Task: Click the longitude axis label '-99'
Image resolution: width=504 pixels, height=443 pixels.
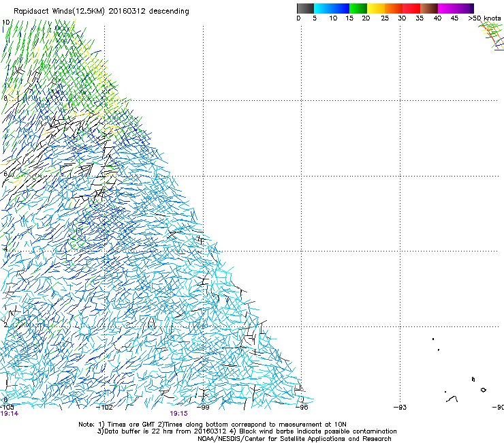Action: pyautogui.click(x=203, y=408)
